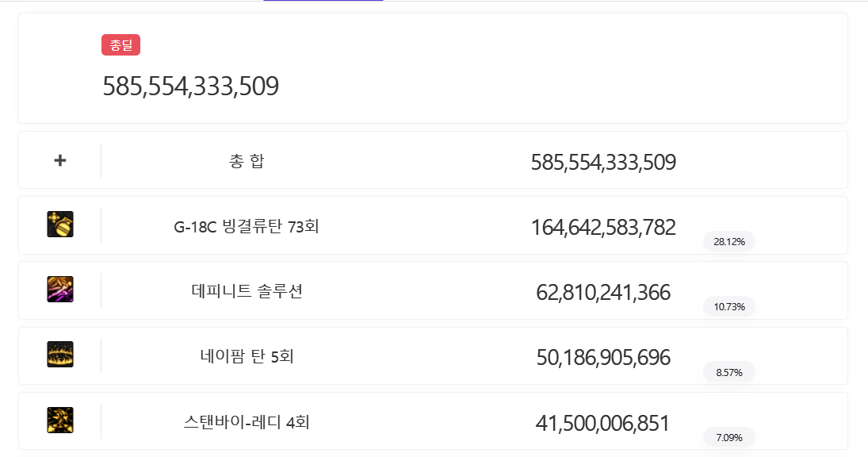Image resolution: width=868 pixels, height=457 pixels.
Task: Click the 데피니트 솔루션 skill icon
Action: [60, 290]
